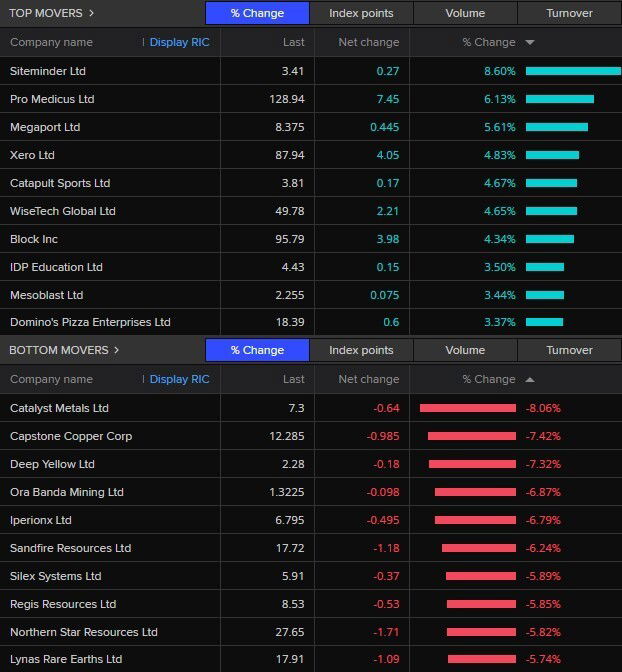622x672 pixels.
Task: Open Catalyst Metals Ltd company row
Action: pyautogui.click(x=59, y=408)
